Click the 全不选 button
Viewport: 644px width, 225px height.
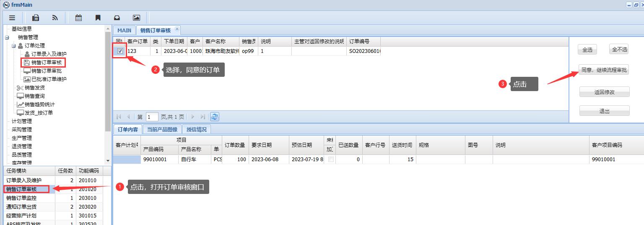point(619,50)
